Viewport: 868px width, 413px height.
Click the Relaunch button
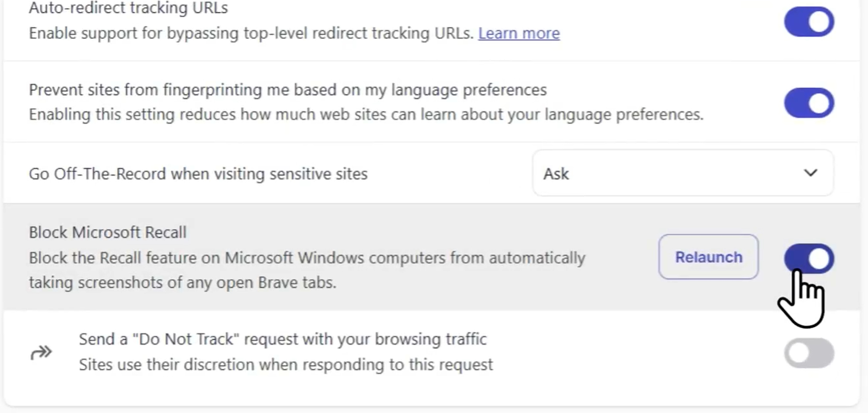(x=709, y=257)
